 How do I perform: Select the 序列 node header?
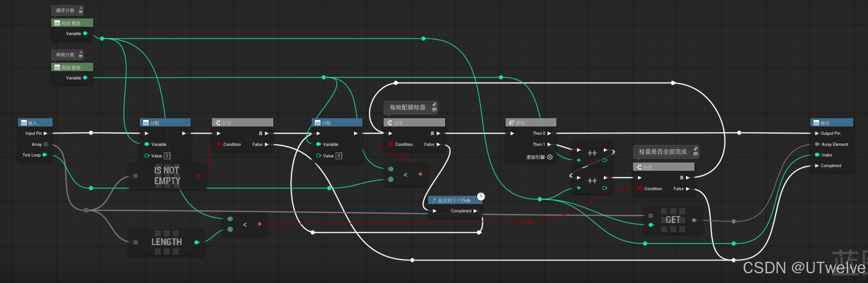[x=531, y=122]
